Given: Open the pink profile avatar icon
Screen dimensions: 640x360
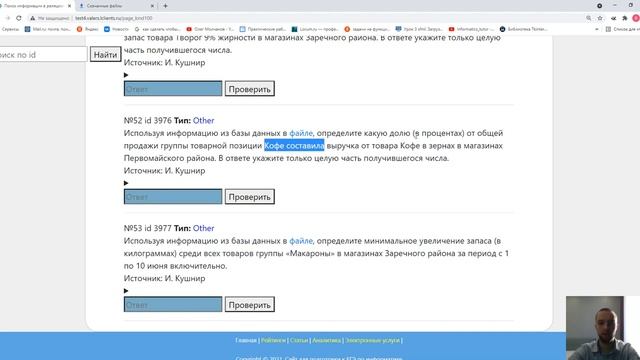Looking at the screenshot, I should tap(636, 18).
